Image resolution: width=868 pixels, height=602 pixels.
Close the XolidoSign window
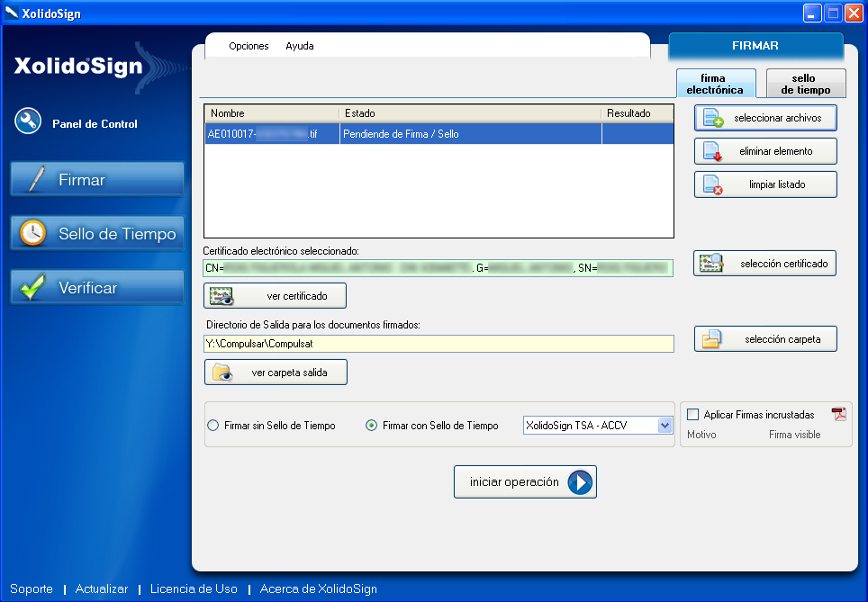854,13
